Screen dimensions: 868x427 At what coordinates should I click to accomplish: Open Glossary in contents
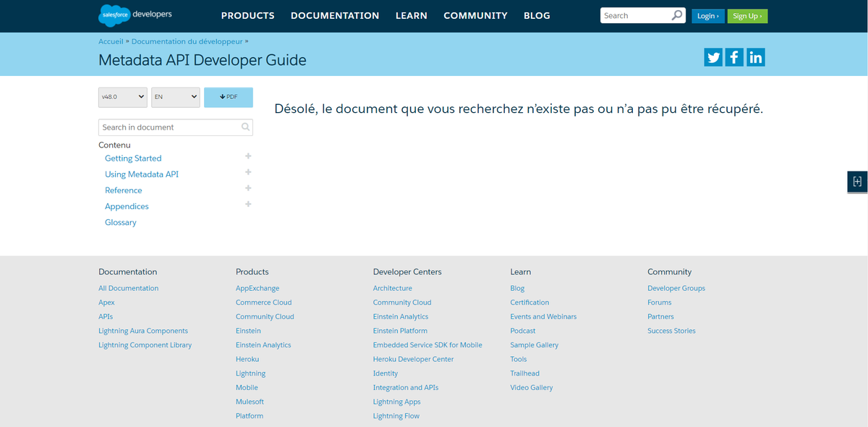(121, 222)
